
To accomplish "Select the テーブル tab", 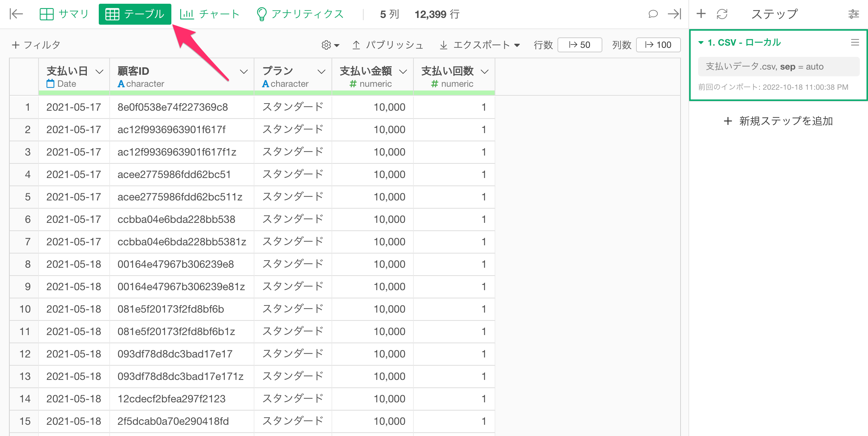I will click(x=135, y=14).
